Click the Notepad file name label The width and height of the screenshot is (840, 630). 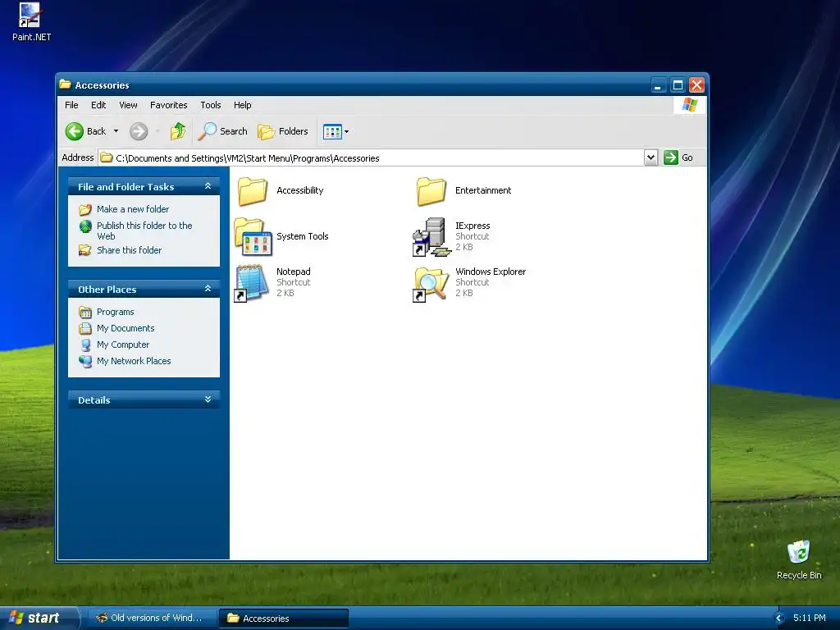point(294,272)
